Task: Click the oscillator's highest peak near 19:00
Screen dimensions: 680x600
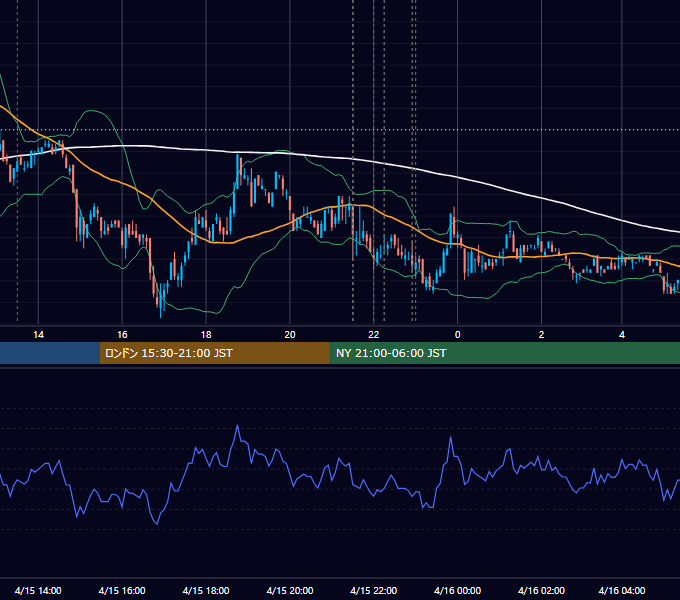Action: [237, 426]
